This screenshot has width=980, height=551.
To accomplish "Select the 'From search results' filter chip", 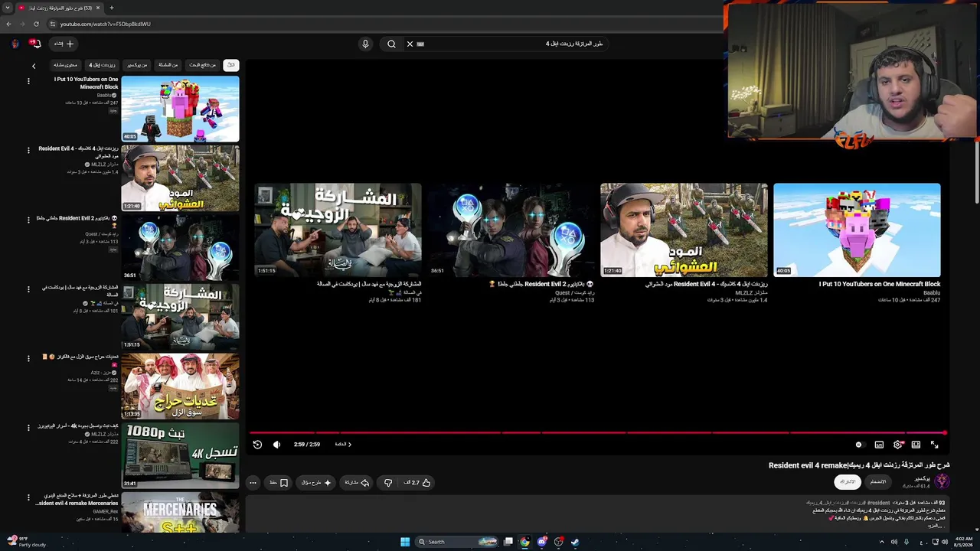I will pyautogui.click(x=203, y=65).
